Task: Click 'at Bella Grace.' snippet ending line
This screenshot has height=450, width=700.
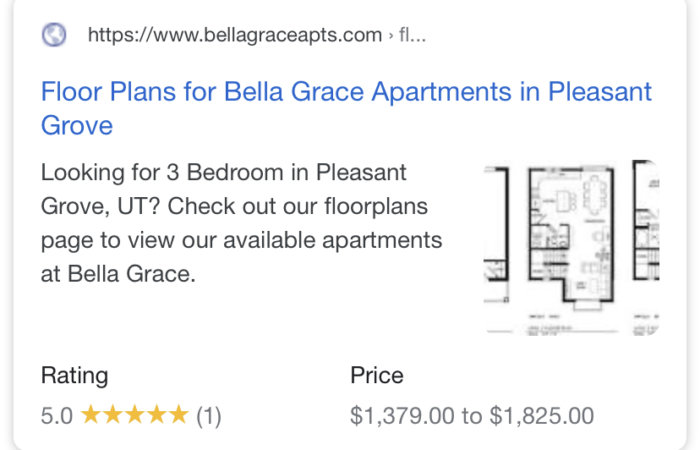Action: tap(118, 274)
